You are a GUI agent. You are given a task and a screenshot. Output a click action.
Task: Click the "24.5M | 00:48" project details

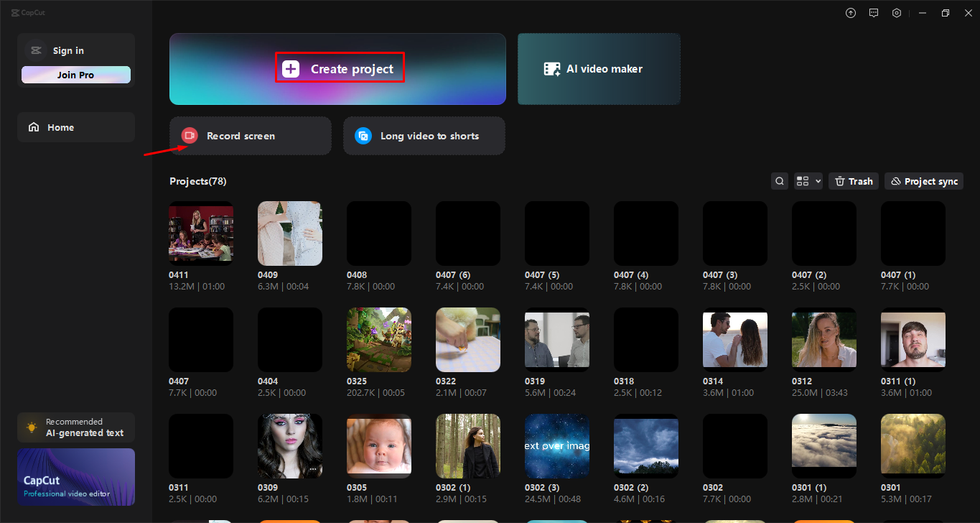[x=553, y=499]
